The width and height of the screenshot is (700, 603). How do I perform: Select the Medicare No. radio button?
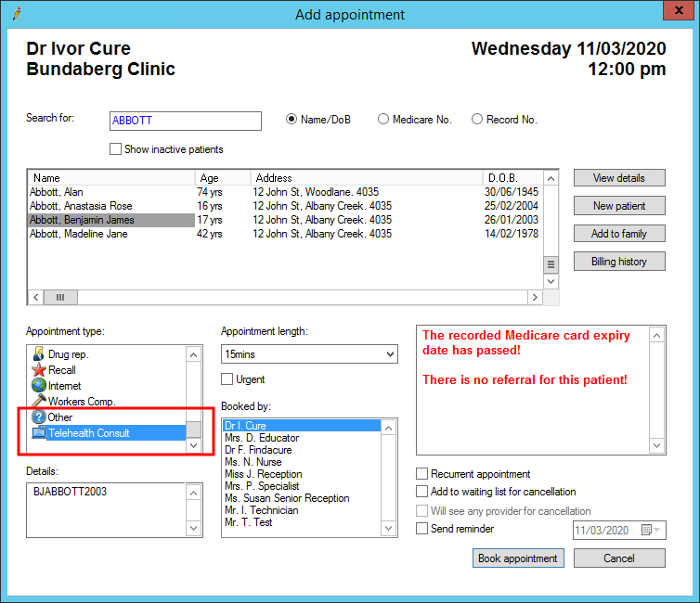(x=383, y=120)
